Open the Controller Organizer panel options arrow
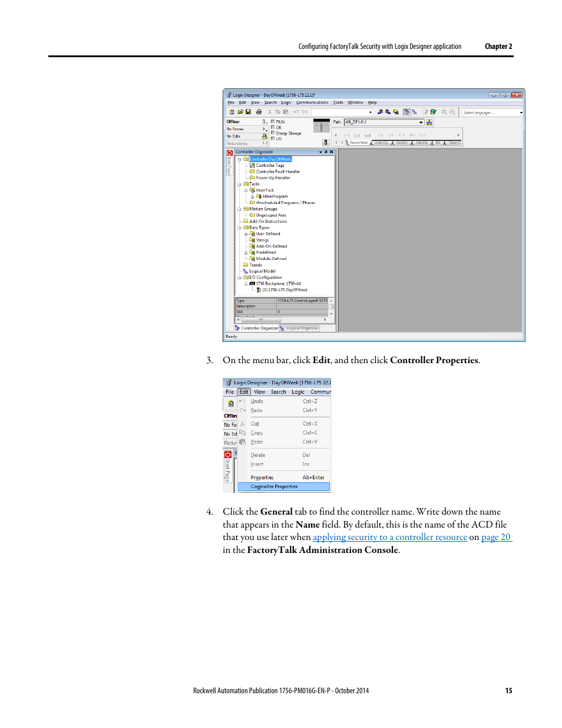 pyautogui.click(x=320, y=152)
